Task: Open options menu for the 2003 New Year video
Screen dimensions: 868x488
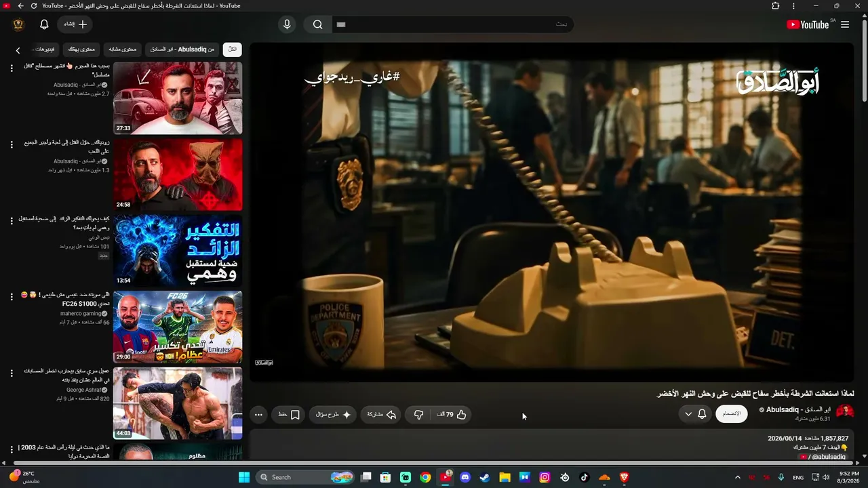Action: tap(12, 449)
